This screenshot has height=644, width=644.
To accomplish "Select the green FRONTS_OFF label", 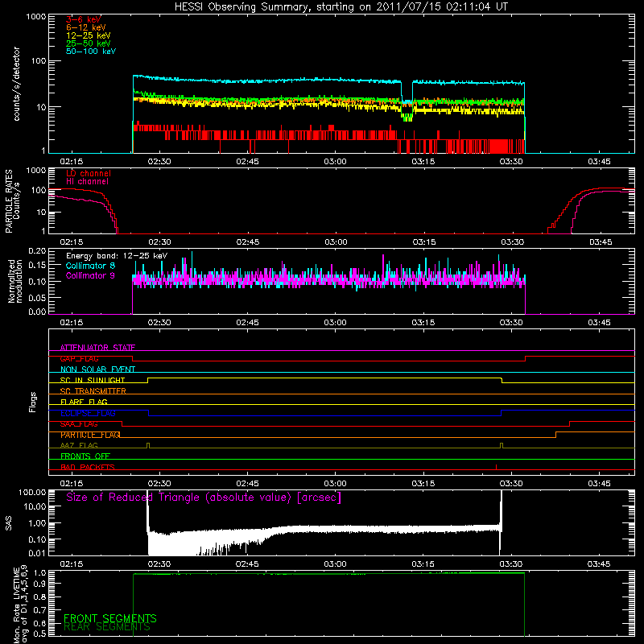I will pyautogui.click(x=85, y=456).
